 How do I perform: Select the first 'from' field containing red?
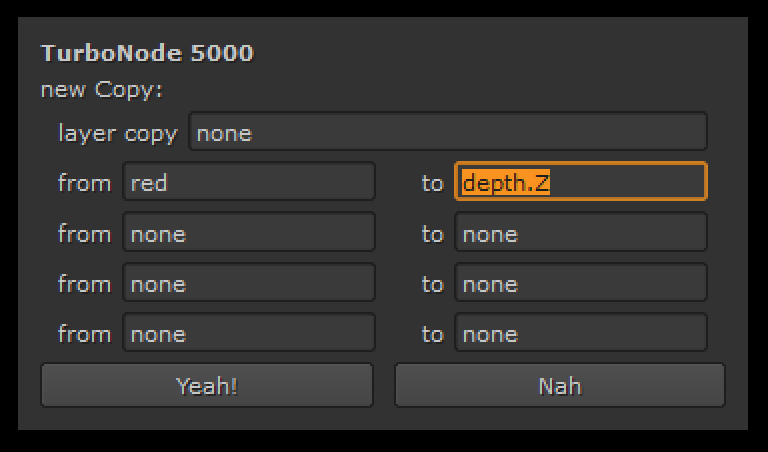[x=249, y=183]
